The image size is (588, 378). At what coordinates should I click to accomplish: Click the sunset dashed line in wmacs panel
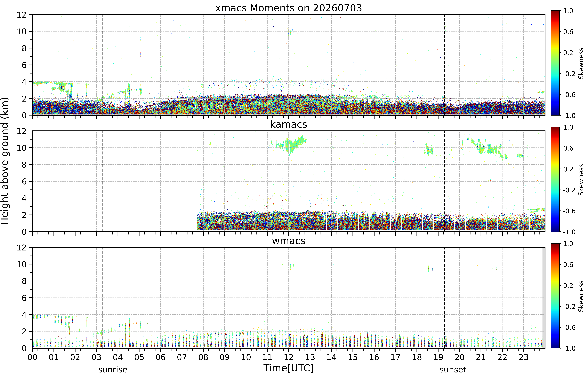pyautogui.click(x=444, y=298)
